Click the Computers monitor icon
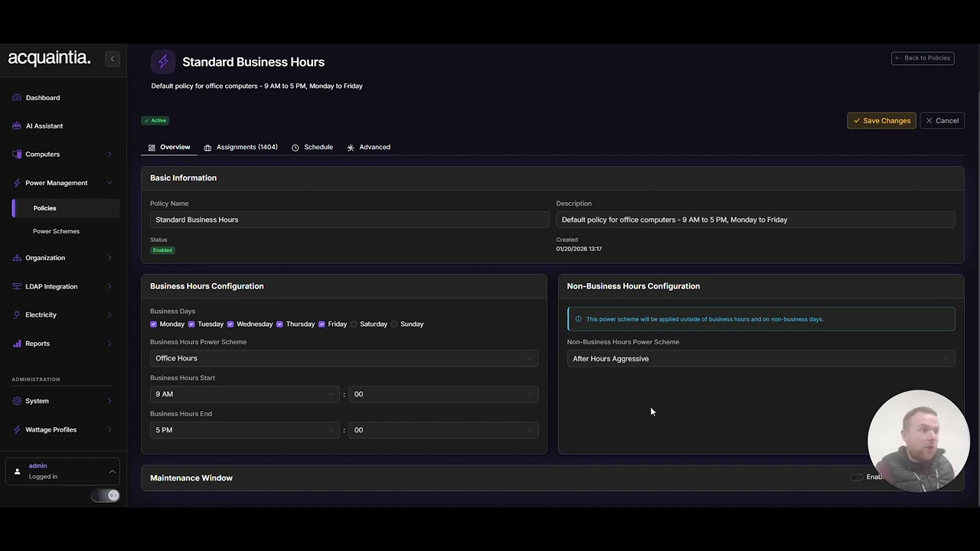The image size is (980, 551). pyautogui.click(x=17, y=155)
